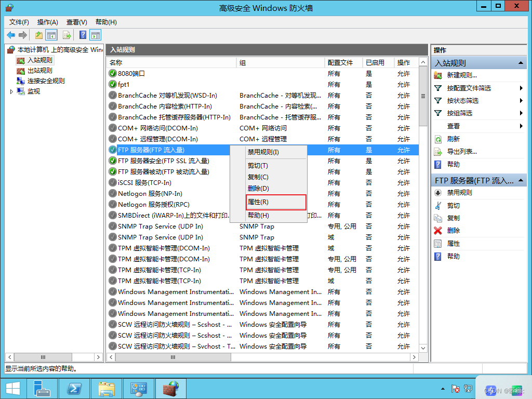Click the 新建规则 icon in actions pane
This screenshot has height=399, width=532.
tap(438, 75)
